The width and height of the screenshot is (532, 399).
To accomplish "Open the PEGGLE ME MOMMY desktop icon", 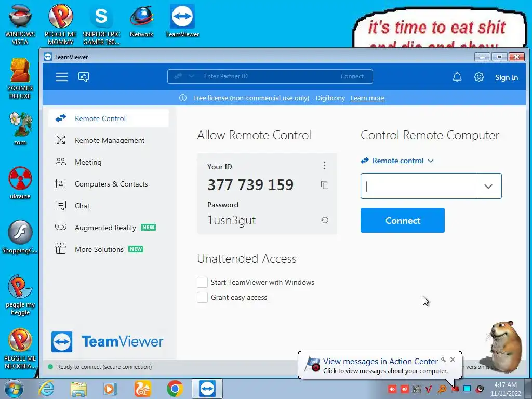I will 60,24.
